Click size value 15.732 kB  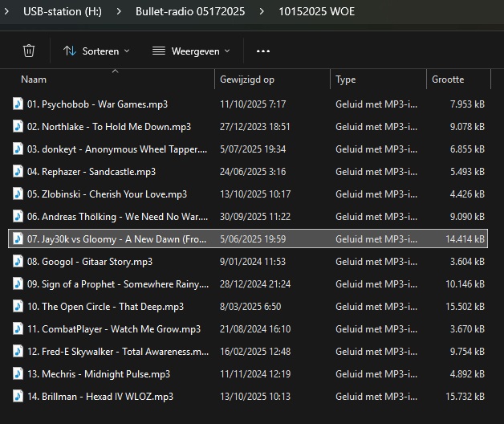point(465,397)
